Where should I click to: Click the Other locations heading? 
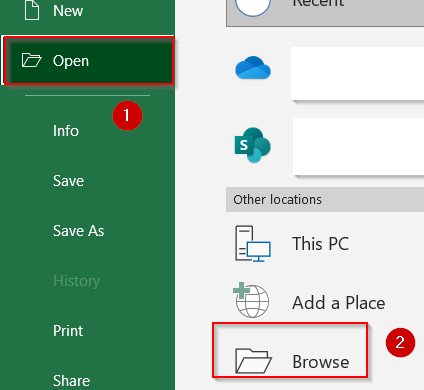click(x=277, y=199)
